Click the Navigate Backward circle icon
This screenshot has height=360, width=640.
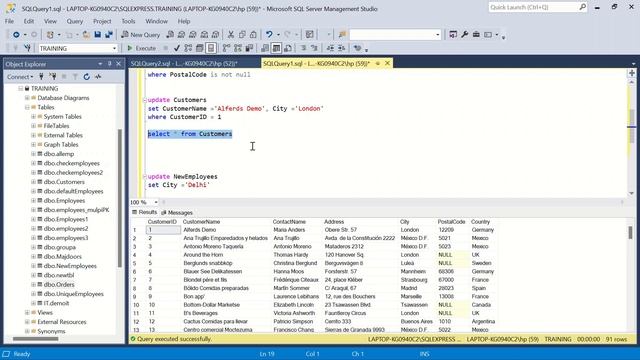coord(16,35)
